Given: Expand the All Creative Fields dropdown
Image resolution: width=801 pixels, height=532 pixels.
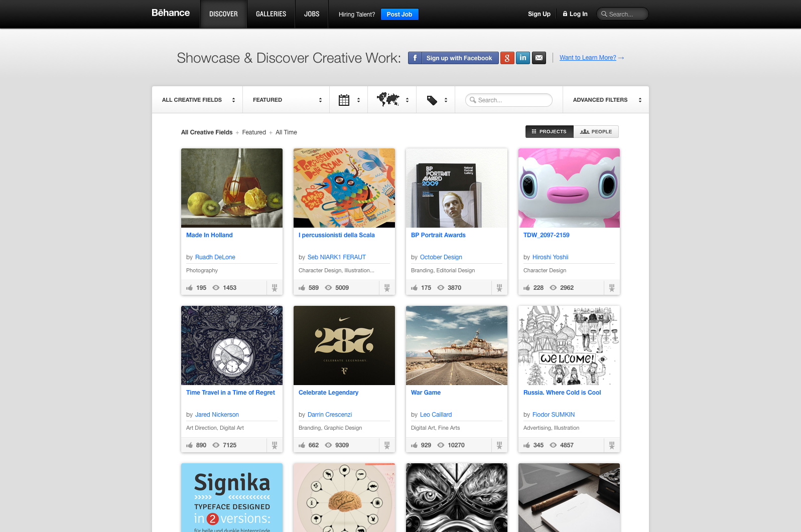Looking at the screenshot, I should [198, 100].
